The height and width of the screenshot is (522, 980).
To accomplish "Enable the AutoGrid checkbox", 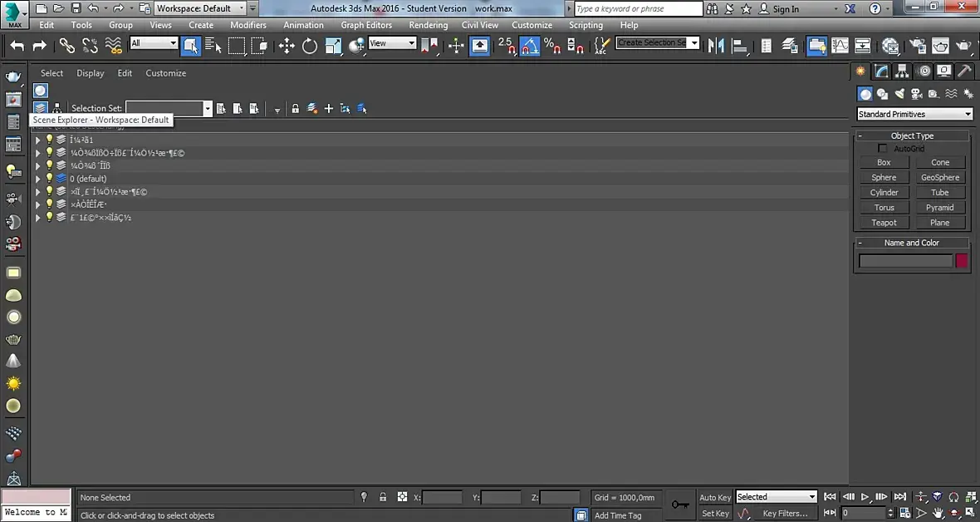I will coord(883,148).
